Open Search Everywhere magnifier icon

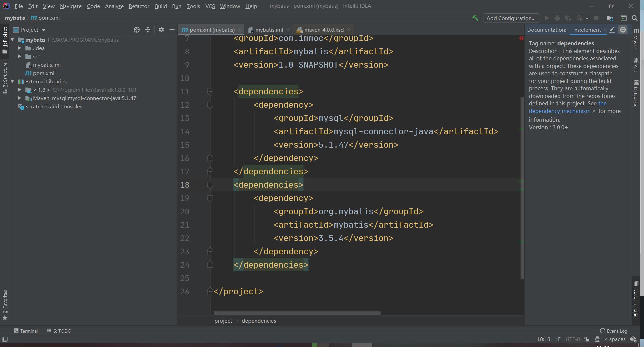[x=635, y=18]
